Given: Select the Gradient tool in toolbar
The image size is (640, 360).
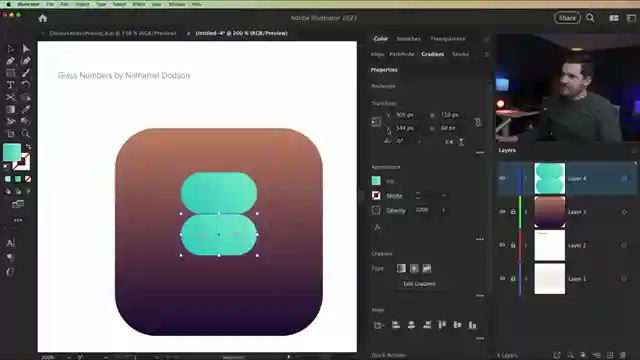Looking at the screenshot, I should pos(10,109).
